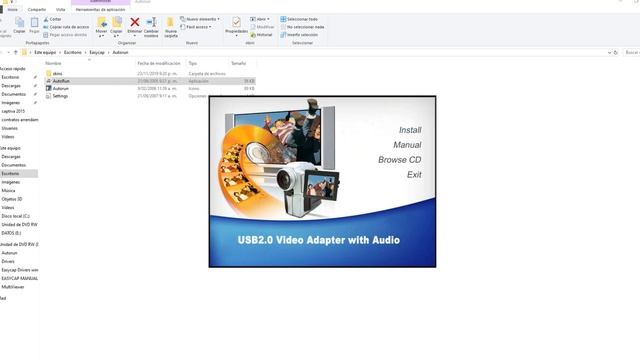This screenshot has width=640, height=360.
Task: Open DATOS (E:) drive in sidebar
Action: pos(11,233)
